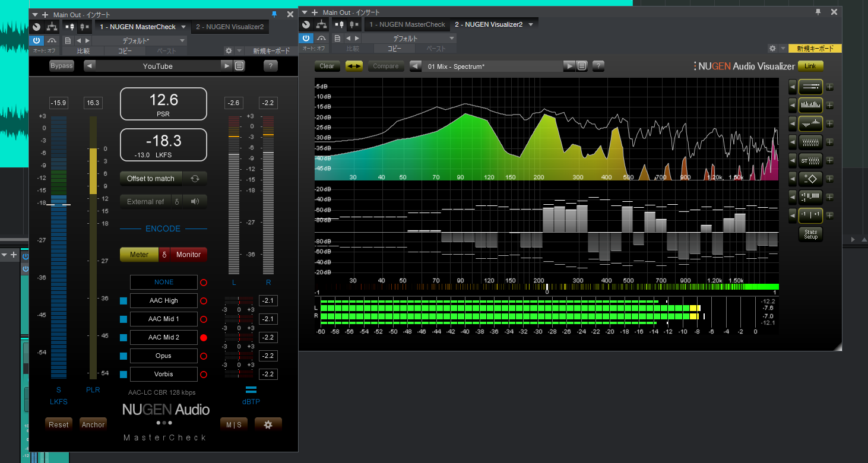Select radio button for Vorbis codec
This screenshot has width=868, height=463.
pyautogui.click(x=204, y=375)
